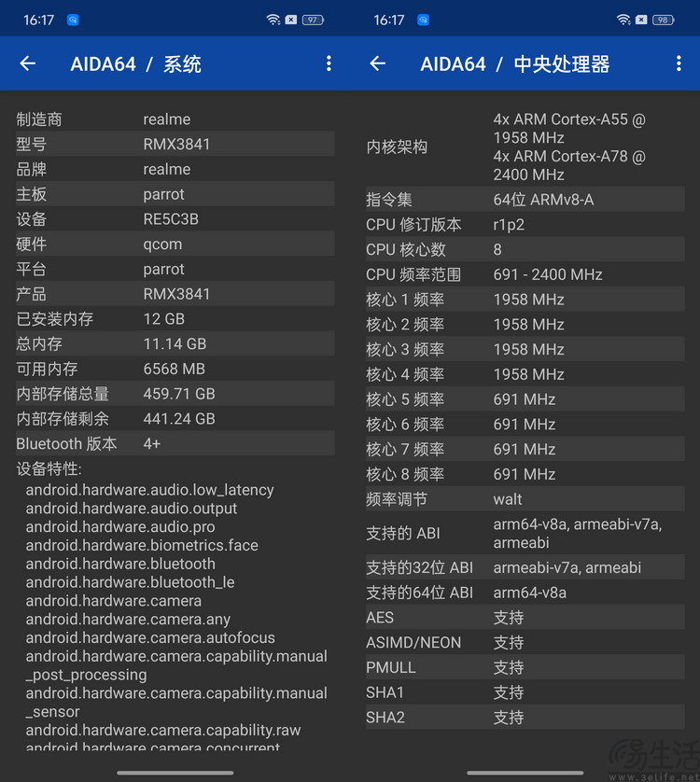Select the Bluetooth 版本 4+ row

pos(175,443)
